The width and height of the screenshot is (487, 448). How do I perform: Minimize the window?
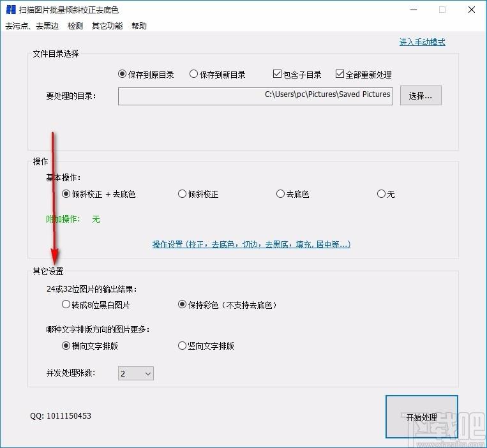[x=414, y=10]
